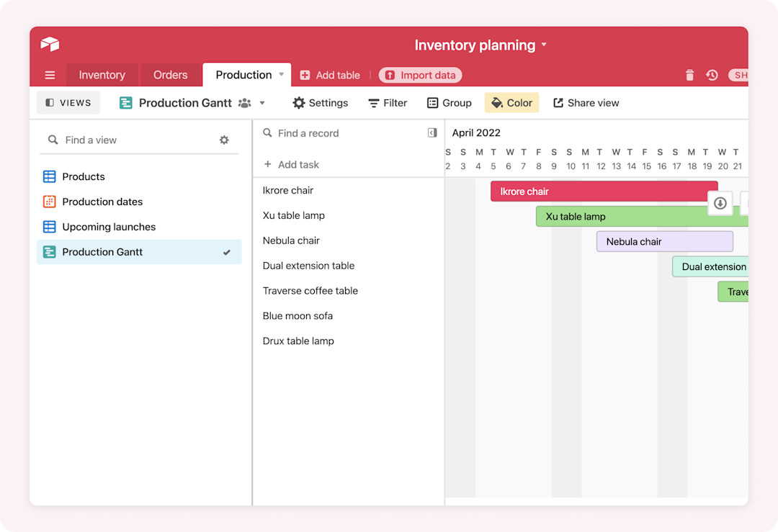Click the trash icon in the top bar

point(689,75)
